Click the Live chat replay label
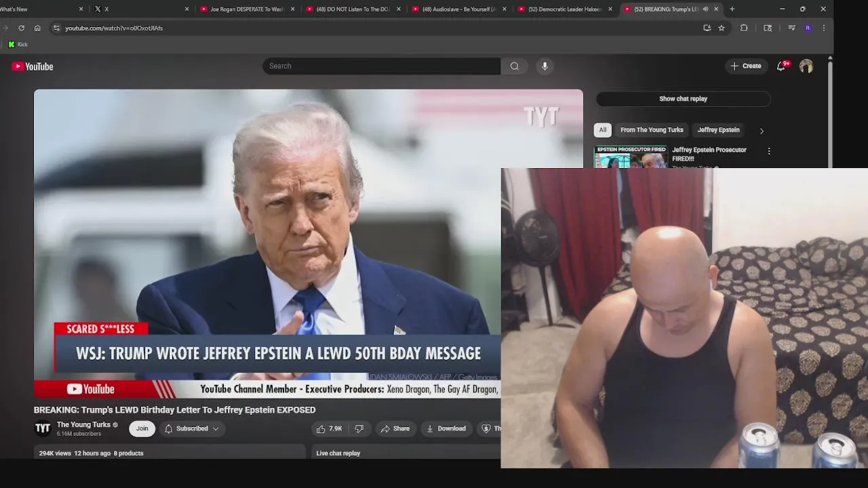 tap(338, 453)
